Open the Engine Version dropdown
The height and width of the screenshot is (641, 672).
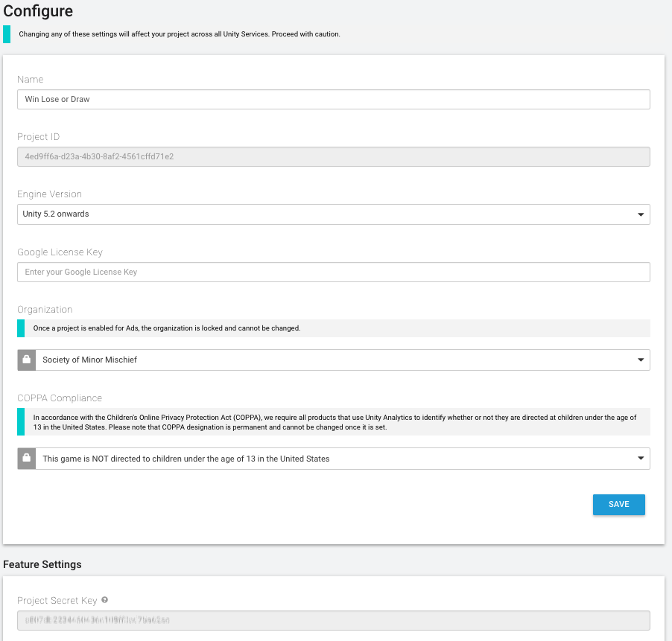[x=333, y=214]
